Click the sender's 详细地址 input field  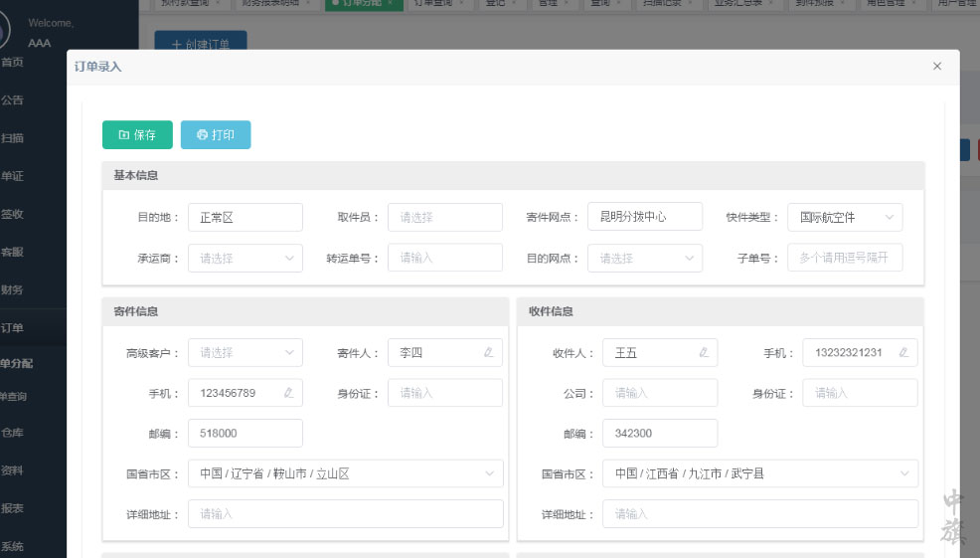click(x=345, y=514)
